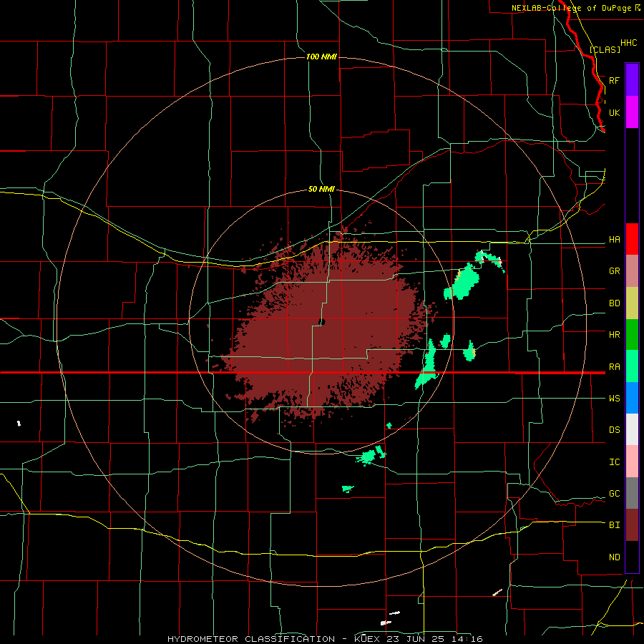Select the dusty pink GR legend swatch
Screen dimensions: 644x644
[632, 271]
